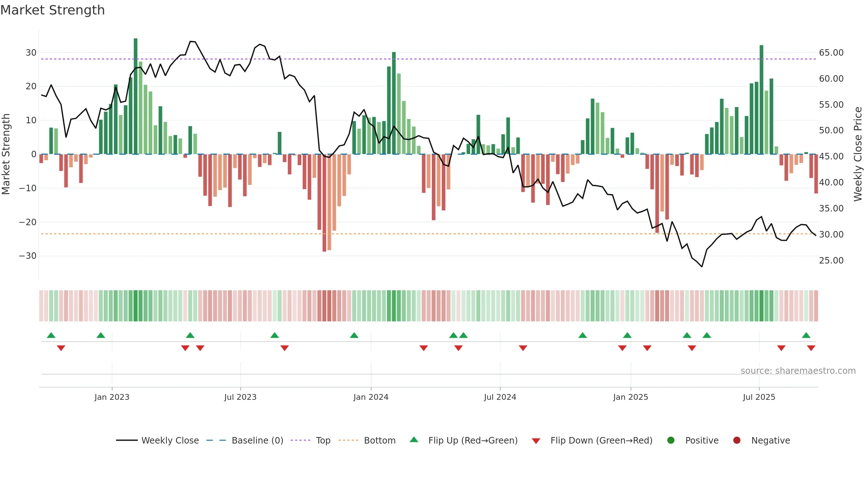
Task: Click the −30 strength axis tick
Action: tap(28, 256)
